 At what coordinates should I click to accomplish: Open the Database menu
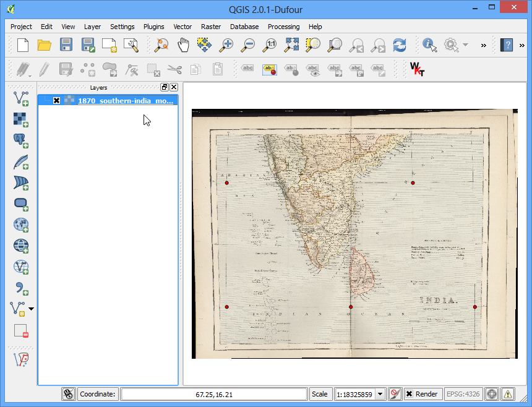pos(244,27)
